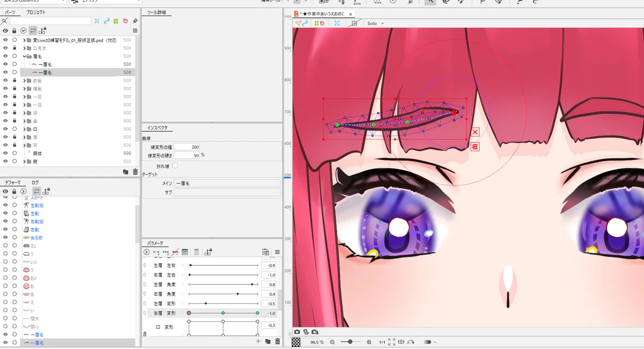Click the green glue filter icon in Parts panel
The height and width of the screenshot is (349, 644).
click(115, 21)
